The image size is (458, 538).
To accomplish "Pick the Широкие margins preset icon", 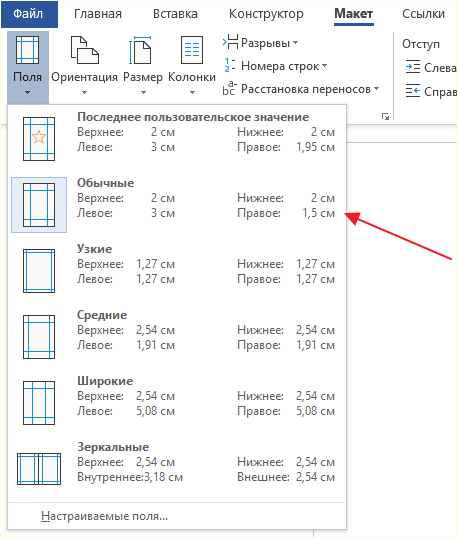I will [x=39, y=403].
